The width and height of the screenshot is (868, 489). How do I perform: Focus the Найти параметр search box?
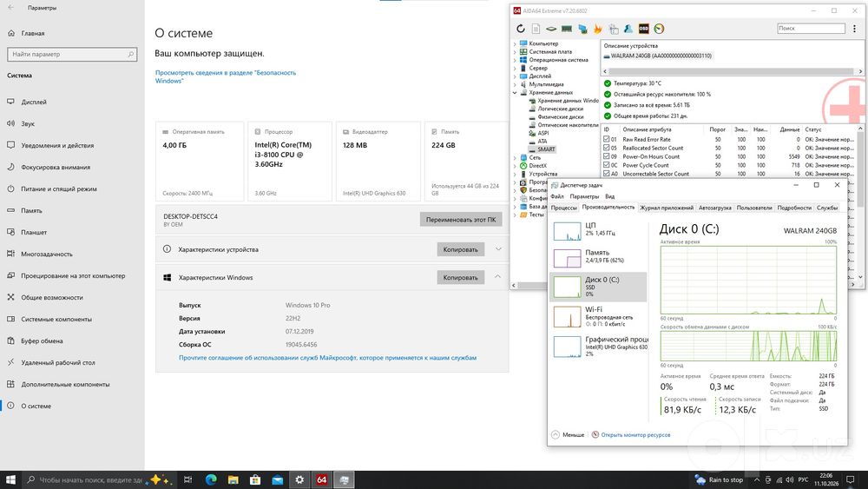[72, 54]
